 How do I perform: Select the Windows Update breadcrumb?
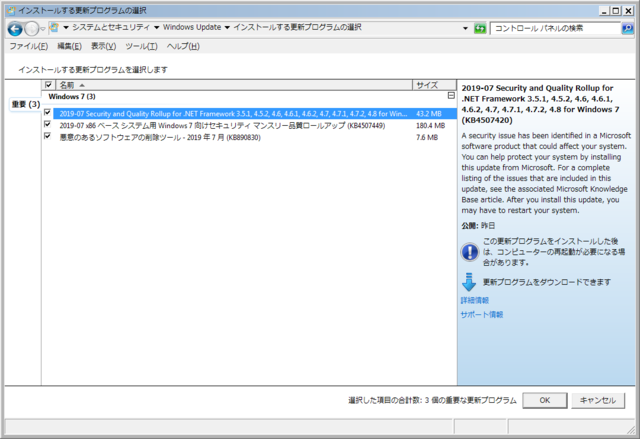192,27
